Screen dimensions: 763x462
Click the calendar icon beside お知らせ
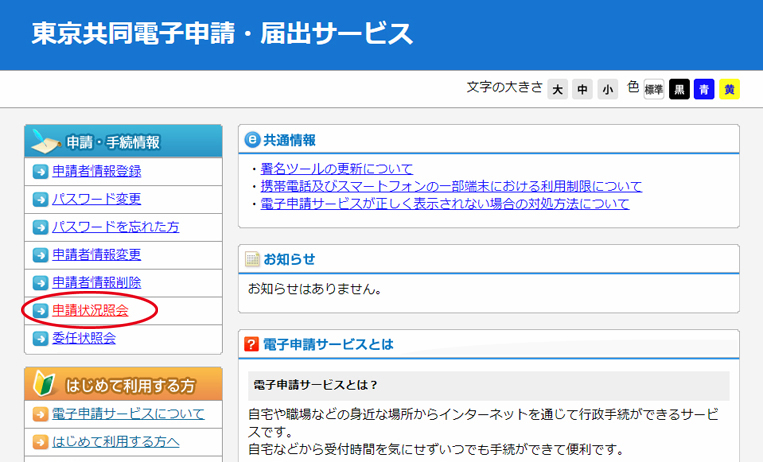point(252,259)
